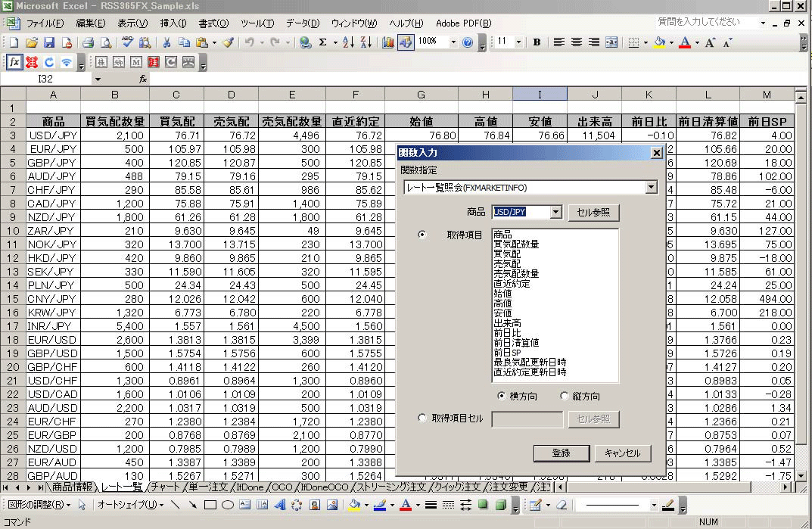
Task: Open the データ(D) menu
Action: (303, 23)
